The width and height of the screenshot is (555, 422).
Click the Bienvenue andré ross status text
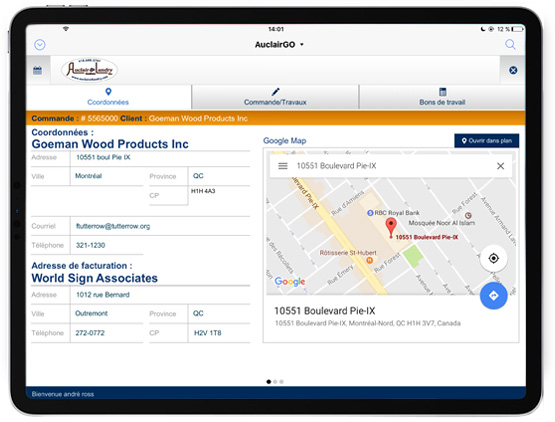click(x=63, y=394)
